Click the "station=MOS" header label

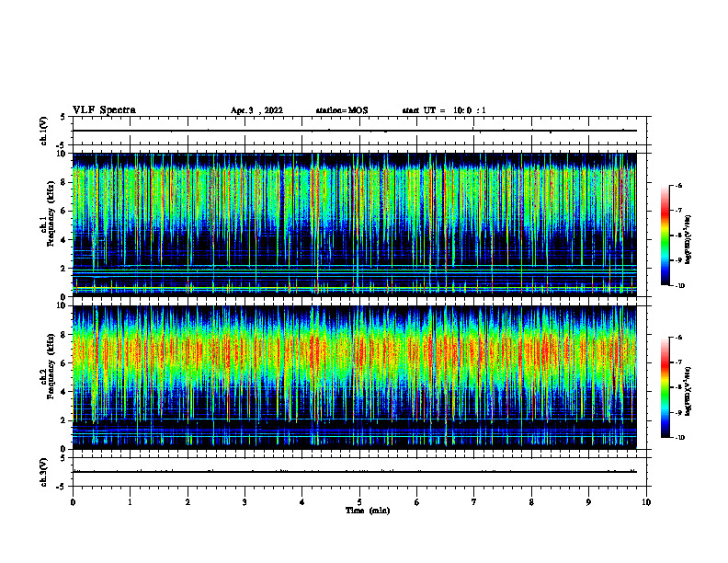(x=342, y=110)
